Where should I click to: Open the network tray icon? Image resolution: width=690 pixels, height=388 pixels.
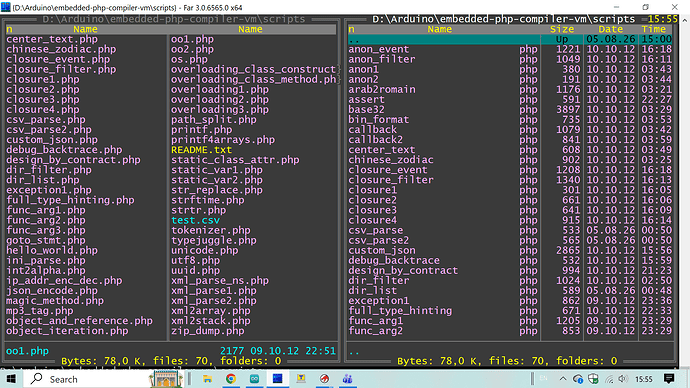point(609,379)
